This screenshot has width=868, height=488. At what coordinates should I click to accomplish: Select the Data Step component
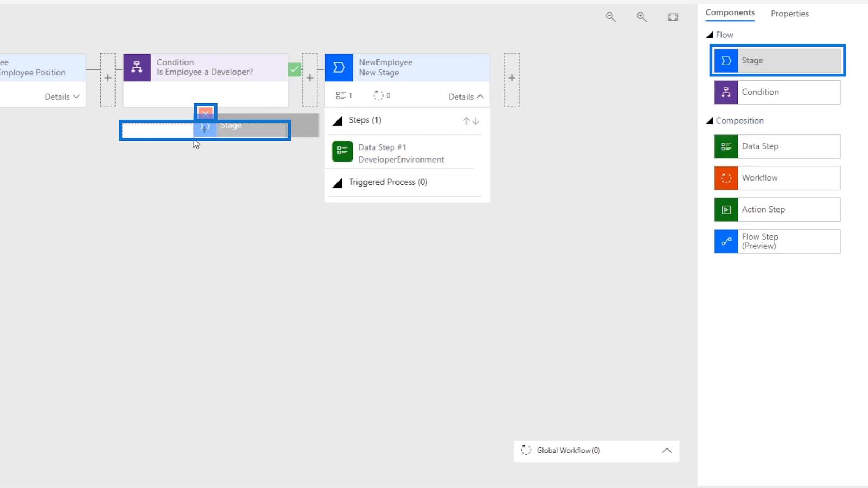tap(777, 146)
